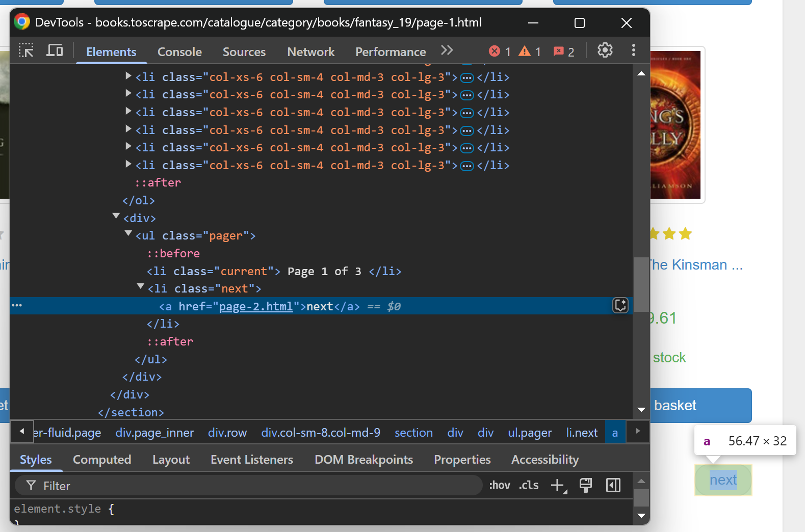
Task: Collapse the li class="next" node
Action: point(141,286)
